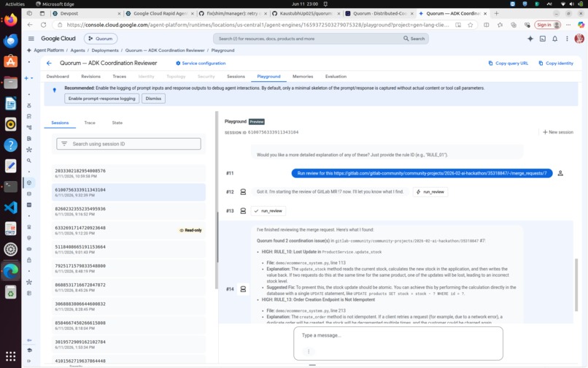The width and height of the screenshot is (588, 368).
Task: Click the Service configuration gear link
Action: [201, 63]
